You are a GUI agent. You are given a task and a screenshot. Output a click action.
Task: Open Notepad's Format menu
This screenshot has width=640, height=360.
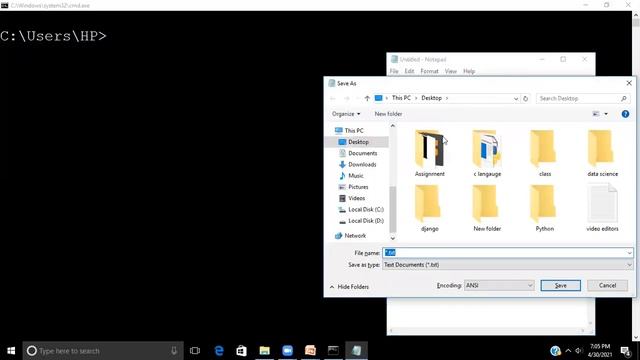pyautogui.click(x=429, y=71)
